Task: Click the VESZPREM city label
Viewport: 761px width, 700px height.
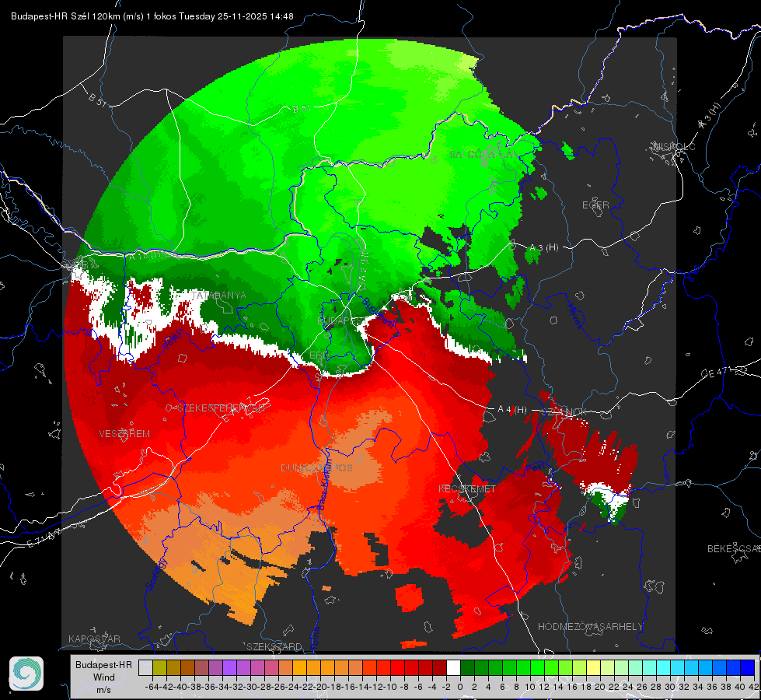Action: tap(124, 434)
